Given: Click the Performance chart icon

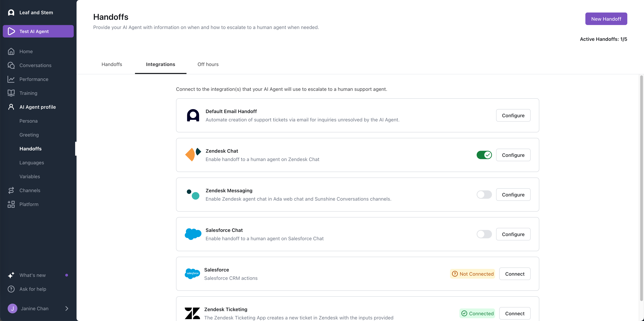Looking at the screenshot, I should tap(11, 79).
